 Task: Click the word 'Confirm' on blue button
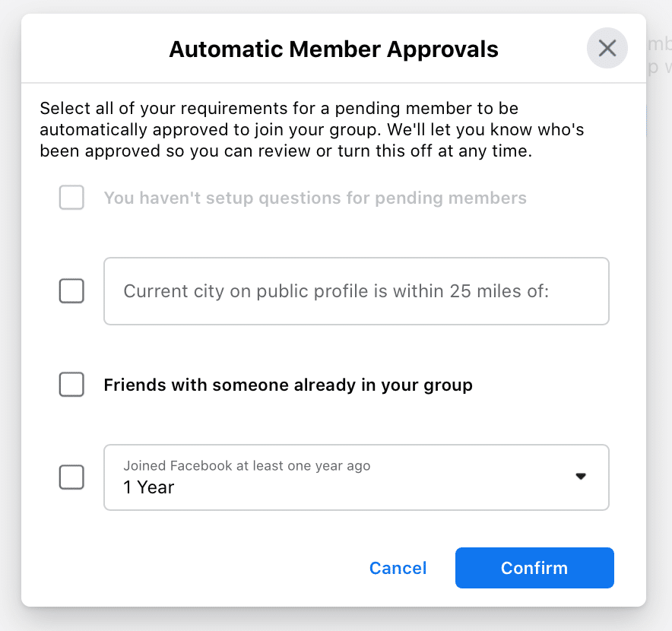point(534,568)
